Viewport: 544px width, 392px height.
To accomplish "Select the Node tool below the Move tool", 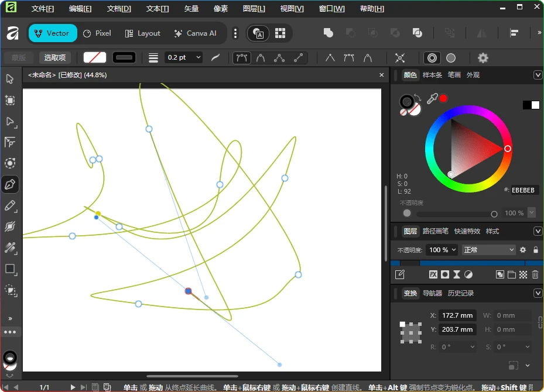I will (9, 122).
